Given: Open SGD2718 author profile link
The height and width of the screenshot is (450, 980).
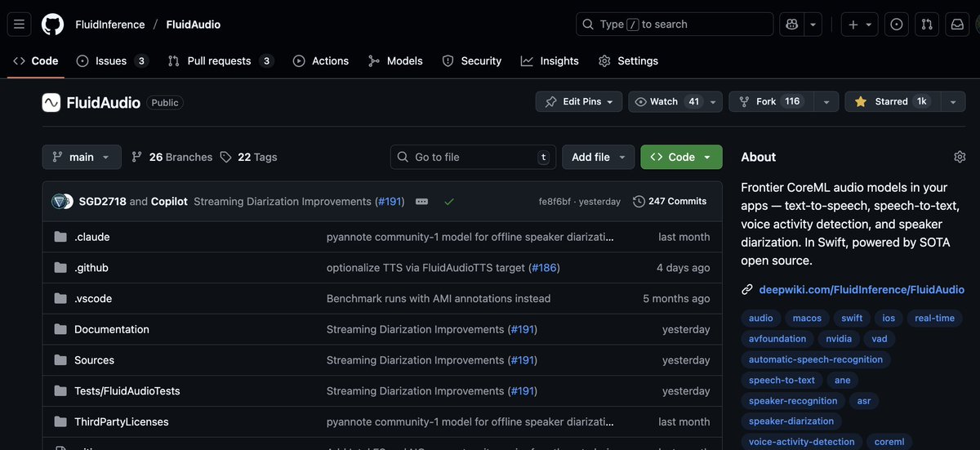Looking at the screenshot, I should 103,201.
